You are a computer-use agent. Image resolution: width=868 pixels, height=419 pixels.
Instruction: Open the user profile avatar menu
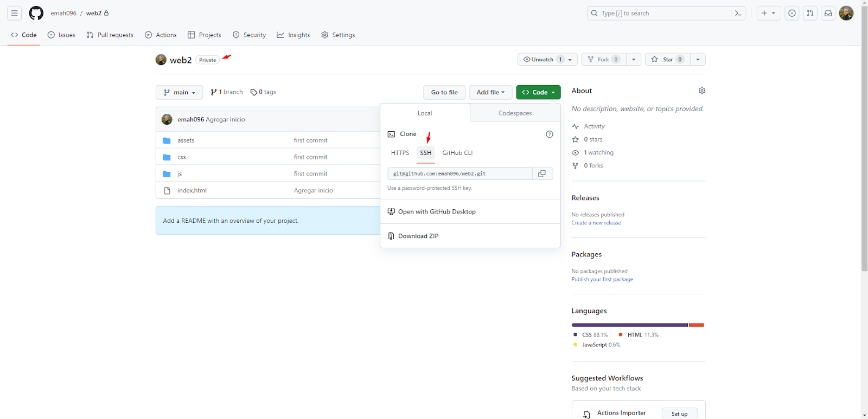click(846, 13)
